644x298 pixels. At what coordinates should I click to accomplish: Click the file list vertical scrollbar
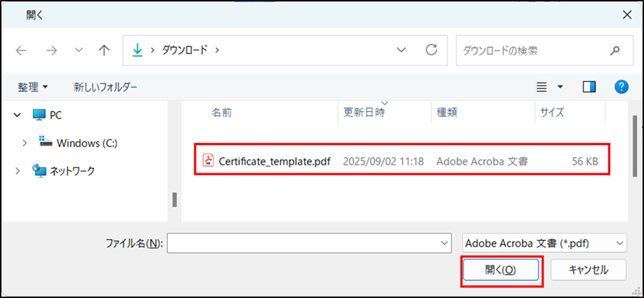coord(635,146)
